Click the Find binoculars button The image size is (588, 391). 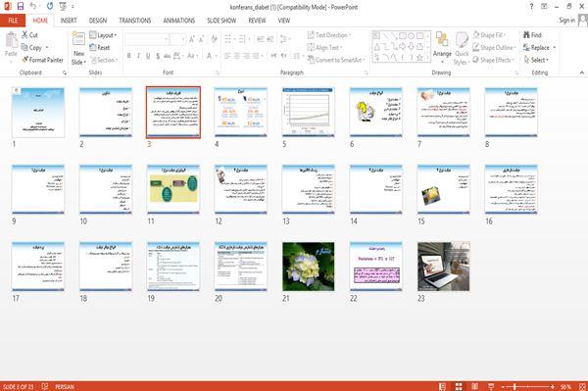click(x=532, y=35)
